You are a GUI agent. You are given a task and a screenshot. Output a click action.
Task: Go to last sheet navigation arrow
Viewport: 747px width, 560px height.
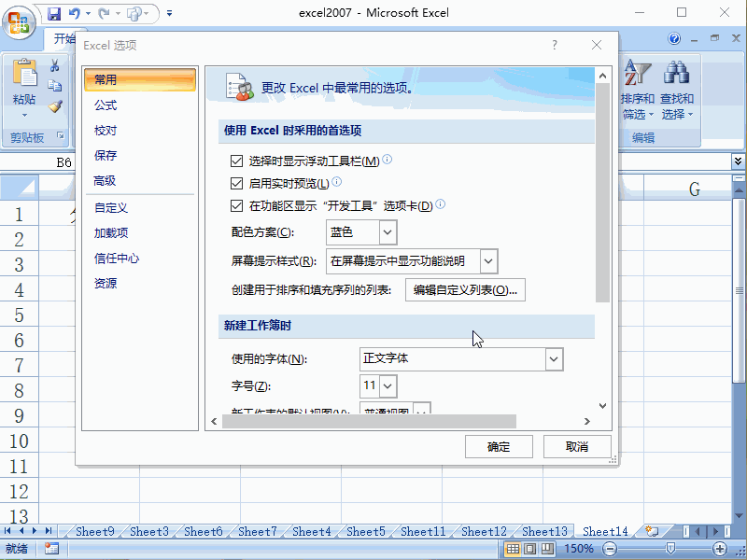49,530
